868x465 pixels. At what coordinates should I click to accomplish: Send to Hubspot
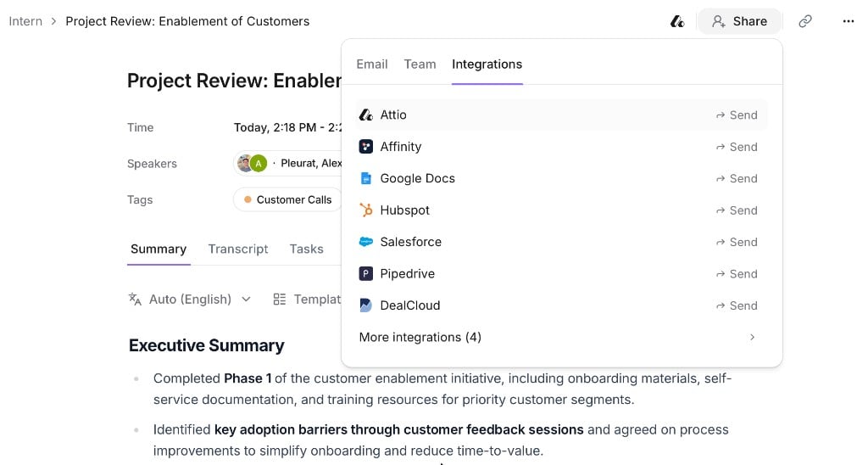(x=737, y=210)
